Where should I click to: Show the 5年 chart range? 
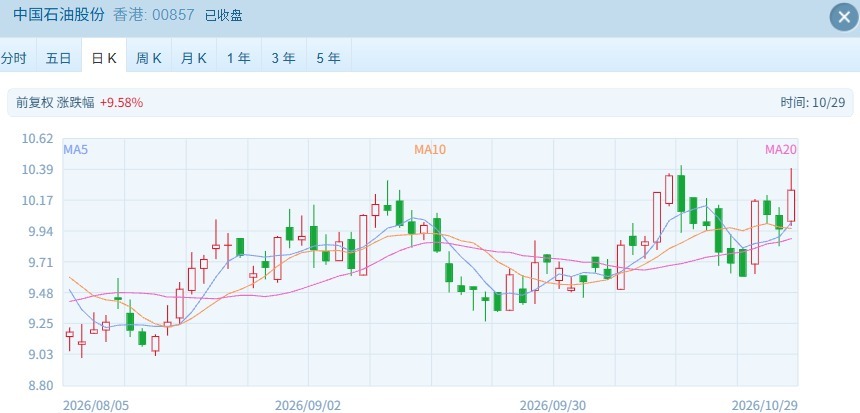(x=329, y=58)
